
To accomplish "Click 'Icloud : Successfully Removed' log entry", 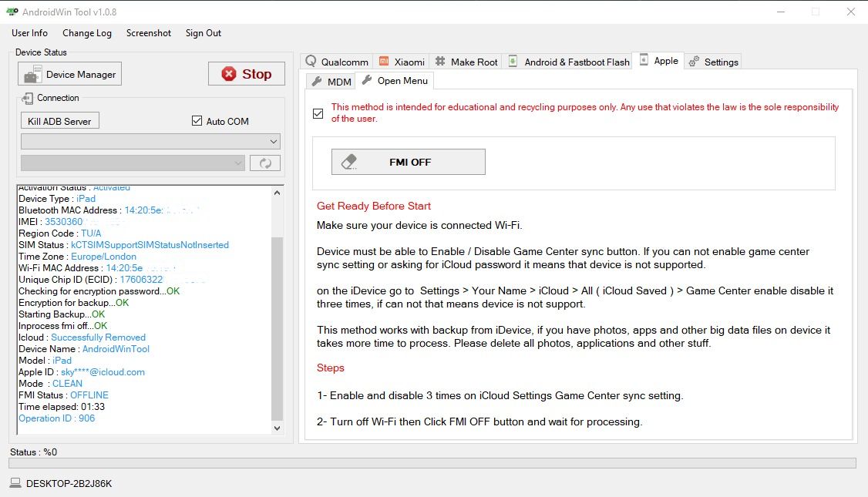I will (82, 337).
